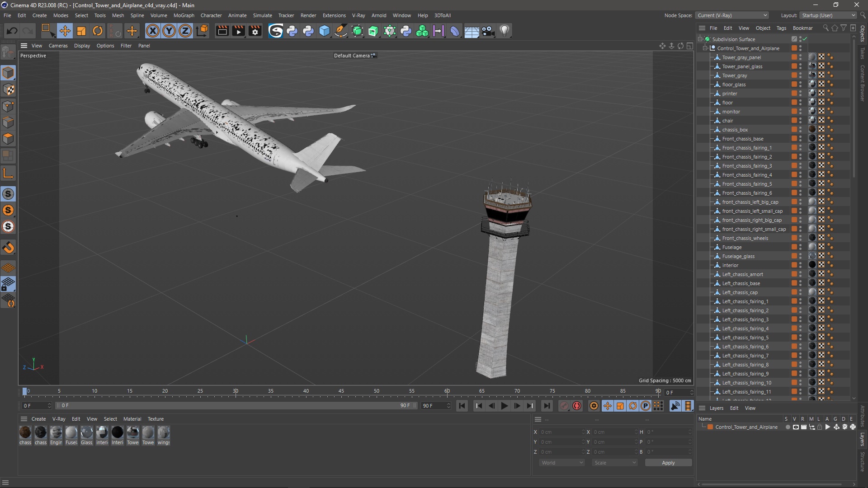Viewport: 868px width, 488px height.
Task: Select the Move tool in toolbar
Action: pos(65,31)
